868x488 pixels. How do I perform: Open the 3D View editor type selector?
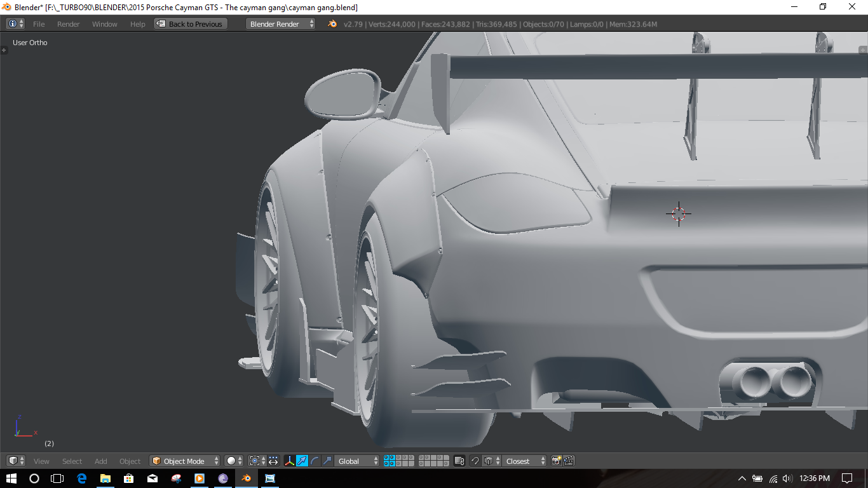pos(16,461)
